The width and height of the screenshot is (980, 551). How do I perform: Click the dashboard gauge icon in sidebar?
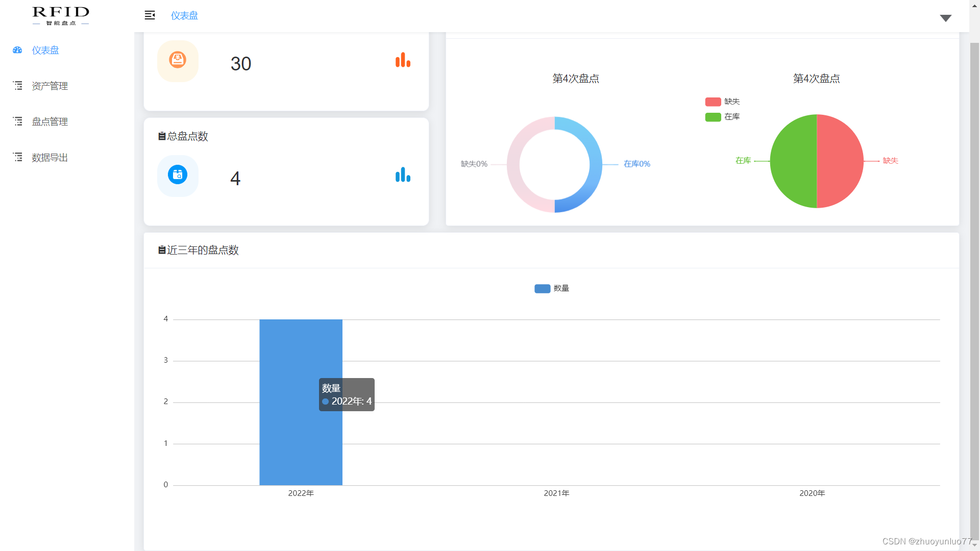(x=17, y=50)
